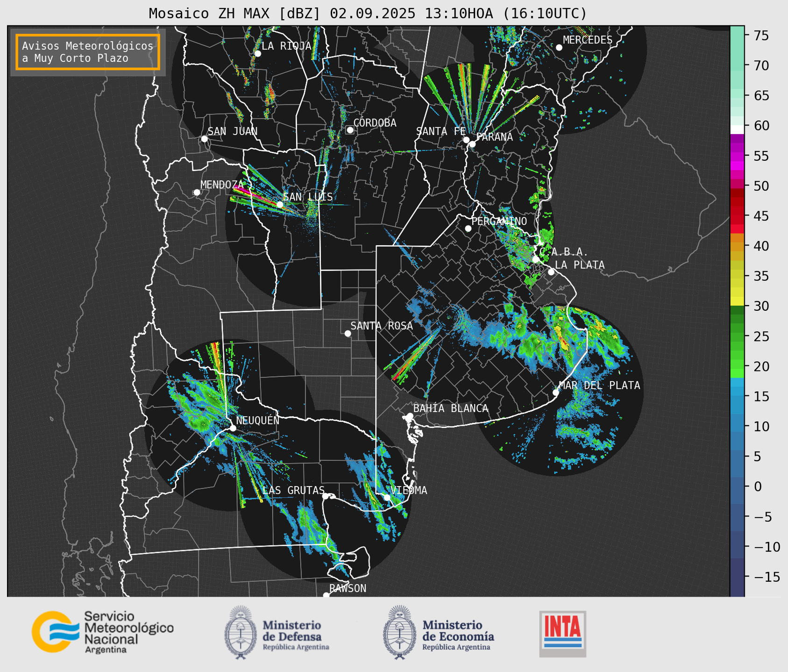Screen dimensions: 788x672
Task: Click the 35 tick label on colorbar
Action: [761, 276]
